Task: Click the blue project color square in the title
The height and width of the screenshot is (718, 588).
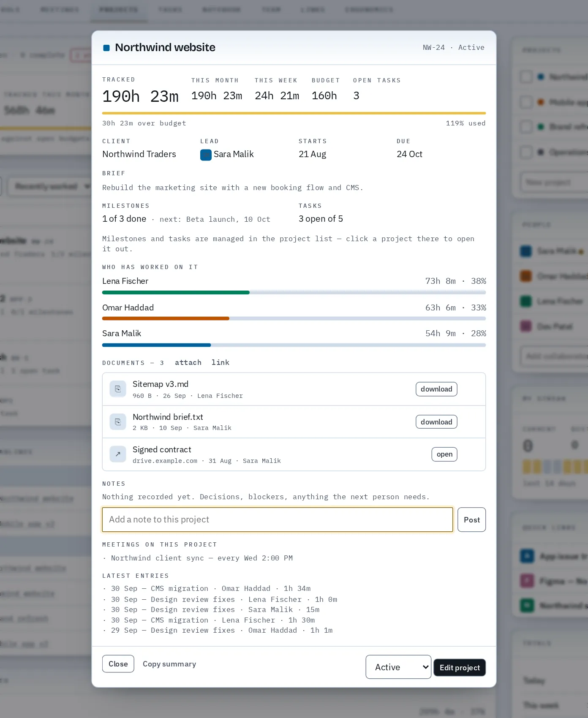Action: coord(106,48)
